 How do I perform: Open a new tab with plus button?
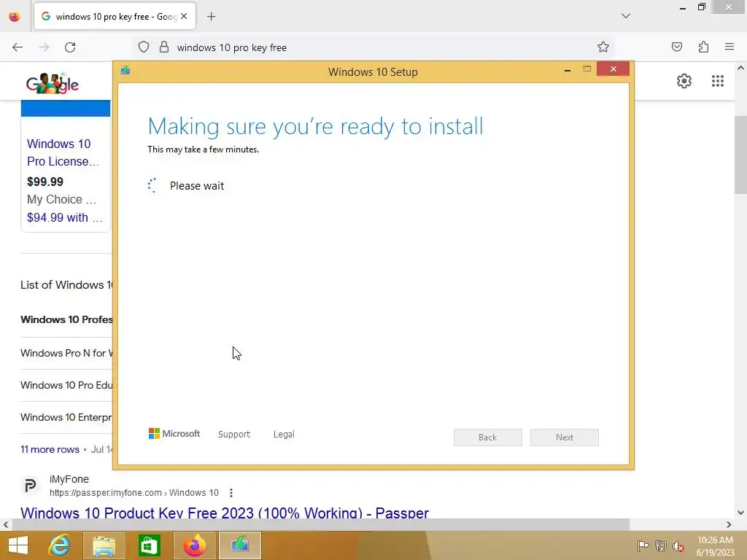pos(211,17)
